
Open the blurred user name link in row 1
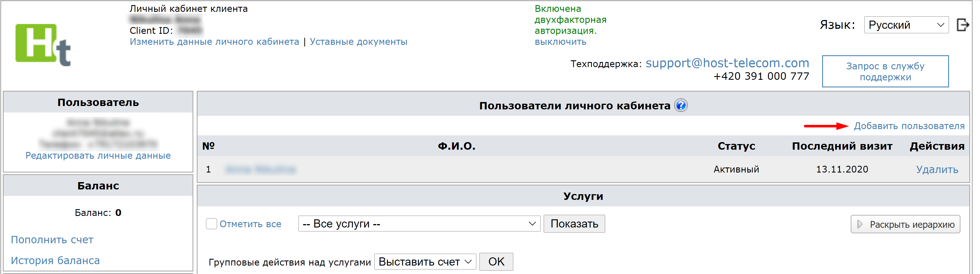coord(261,169)
